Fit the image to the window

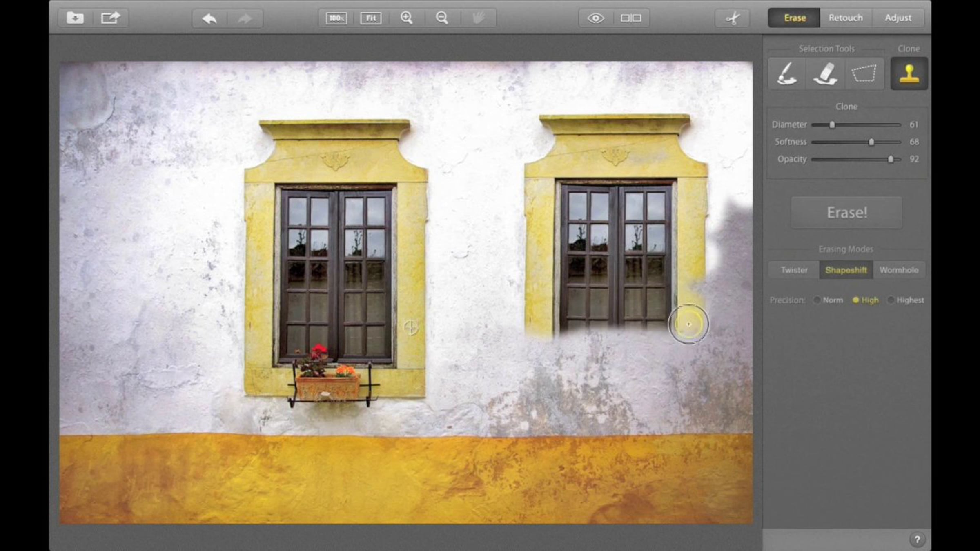[371, 18]
